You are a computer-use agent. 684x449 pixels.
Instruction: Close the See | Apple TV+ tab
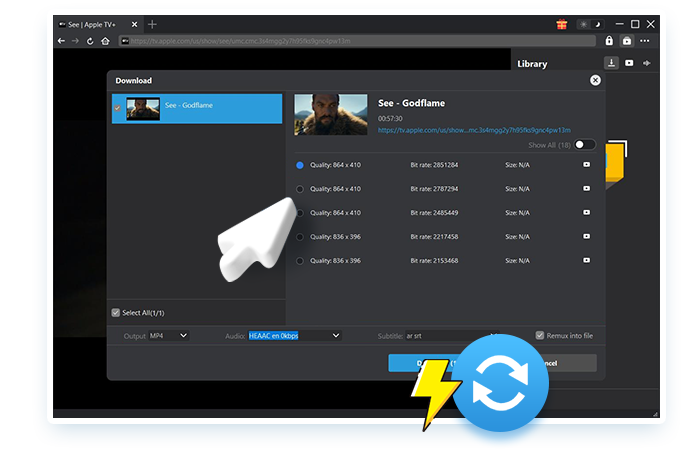[134, 24]
